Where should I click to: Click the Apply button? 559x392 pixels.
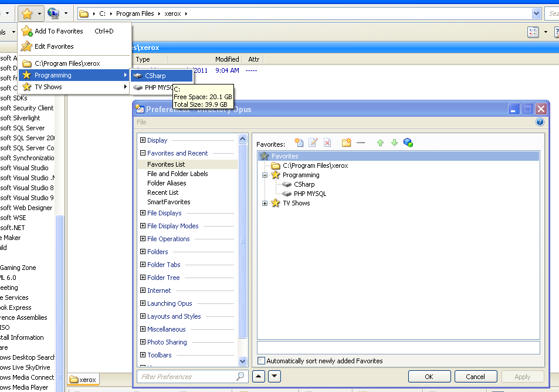[522, 377]
